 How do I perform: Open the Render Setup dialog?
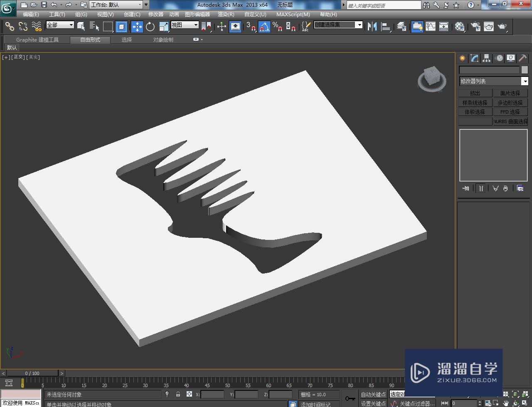point(475,27)
